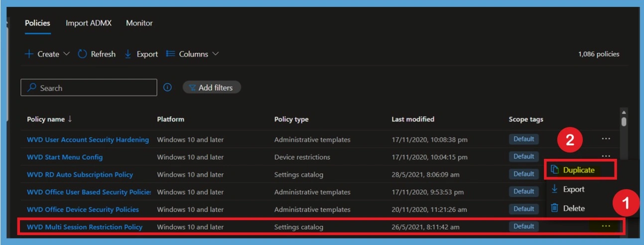
Task: Sort by the Policy name column header
Action: [49, 119]
